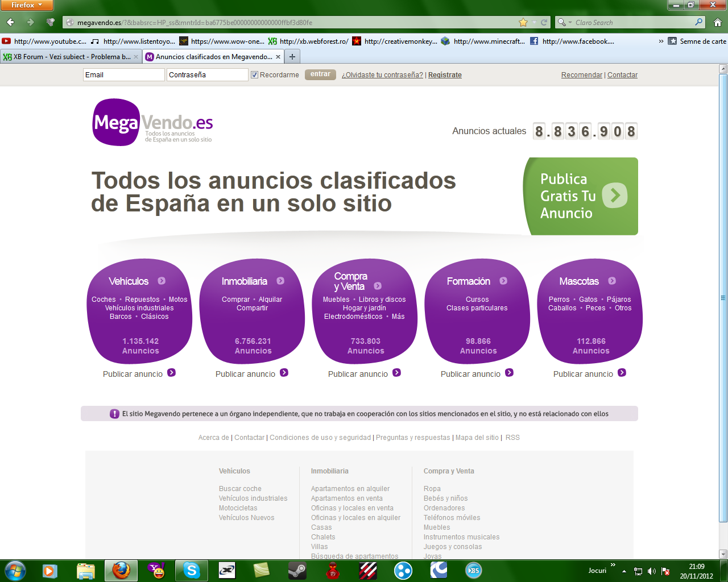This screenshot has width=728, height=582.
Task: Open the Alquilar link under Inmobiliaria
Action: [270, 300]
